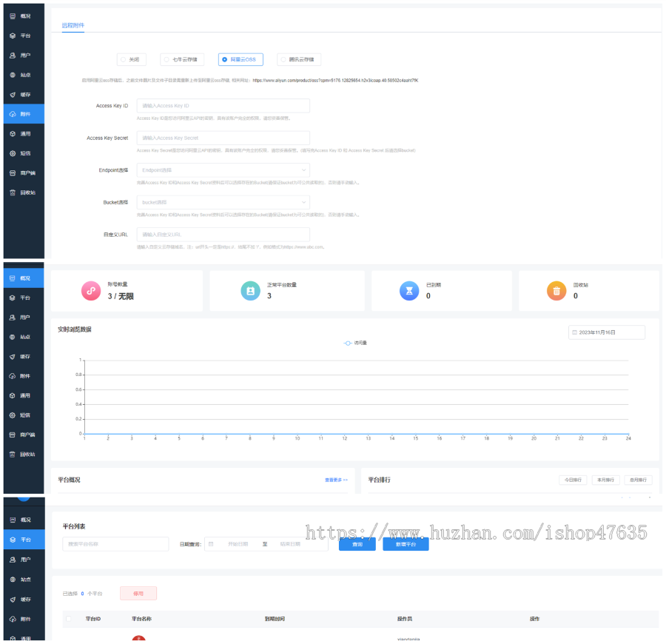This screenshot has height=644, width=666.
Task: Select highlighted 概况 in the dashboard panel sidebar
Action: (24, 278)
